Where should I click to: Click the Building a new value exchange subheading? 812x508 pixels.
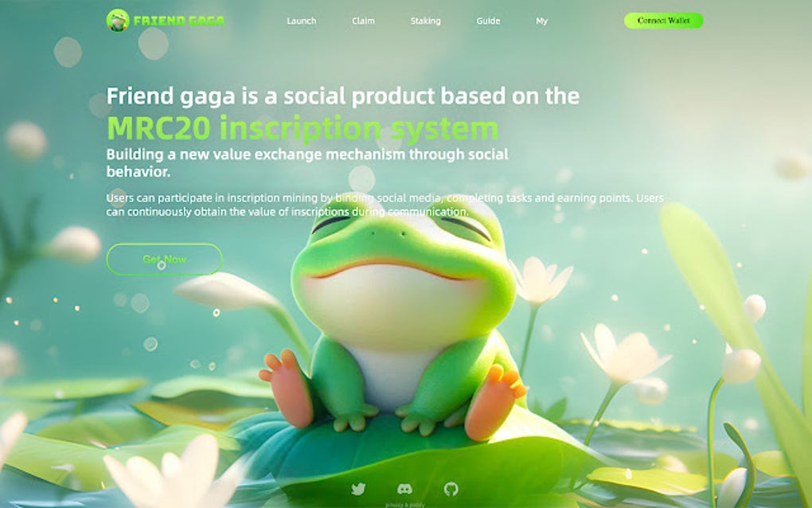(x=307, y=162)
